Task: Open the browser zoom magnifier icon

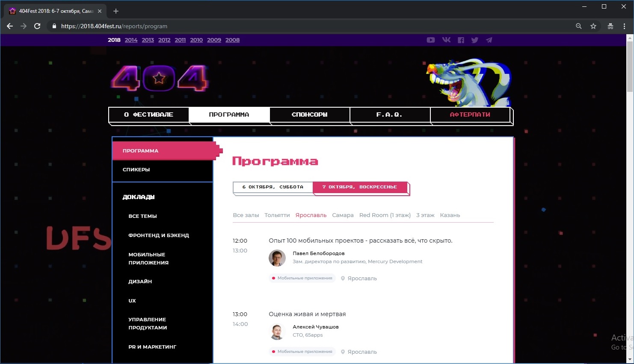Action: (579, 26)
